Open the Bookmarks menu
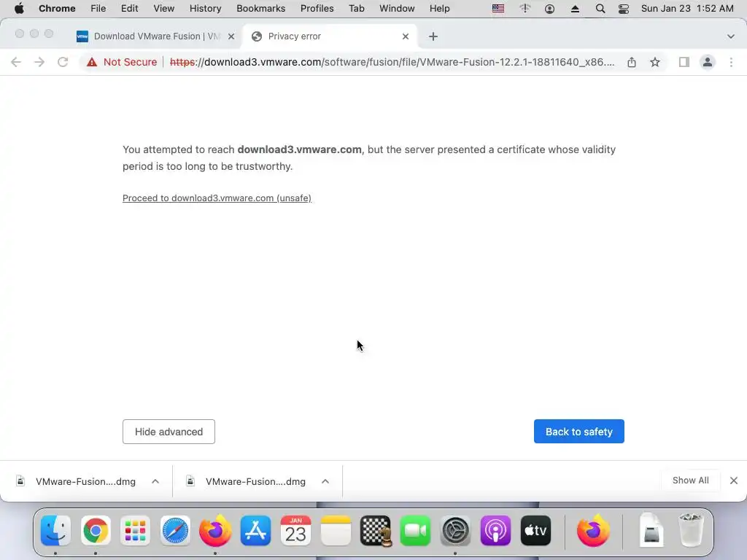This screenshot has height=560, width=747. click(260, 9)
